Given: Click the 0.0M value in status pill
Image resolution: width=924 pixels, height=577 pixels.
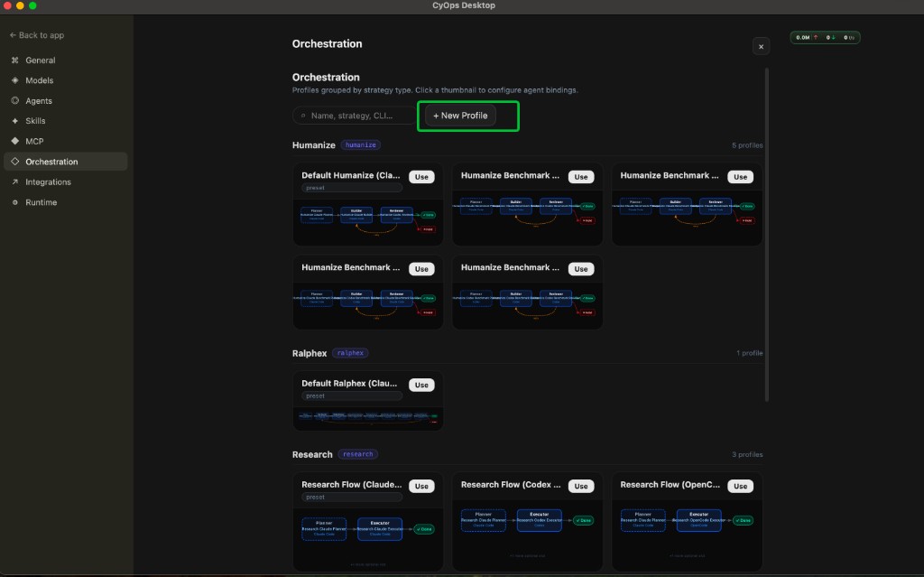Looking at the screenshot, I should click(x=802, y=37).
